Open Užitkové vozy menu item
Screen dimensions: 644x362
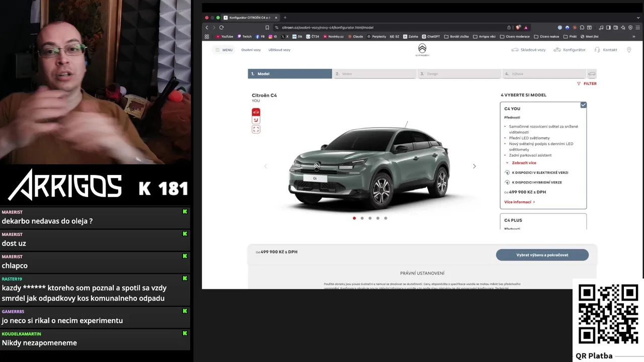pos(279,50)
